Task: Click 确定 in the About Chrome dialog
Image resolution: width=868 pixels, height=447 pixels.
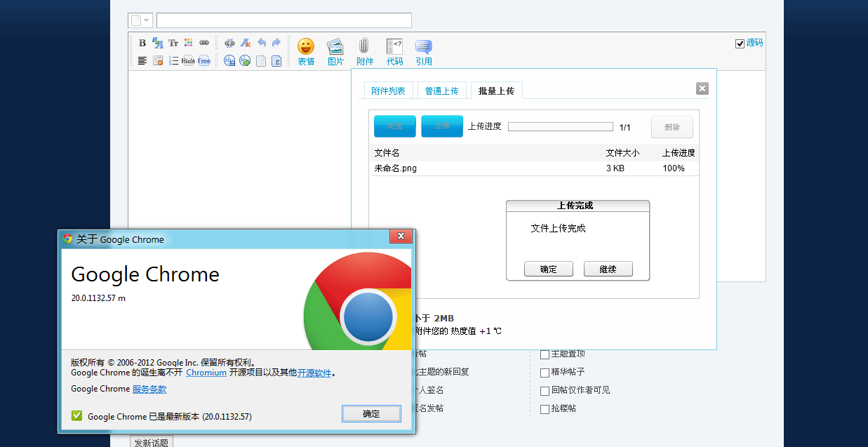Action: tap(371, 414)
